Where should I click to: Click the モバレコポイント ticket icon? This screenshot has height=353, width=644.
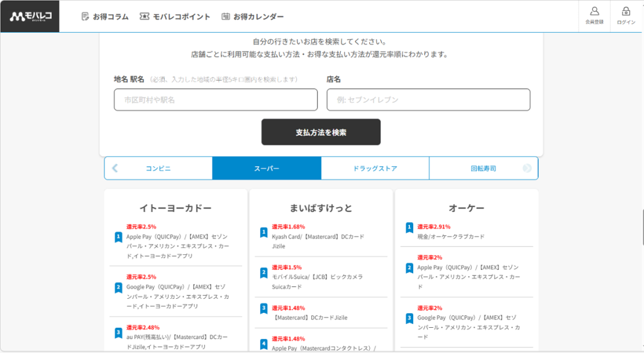click(144, 16)
